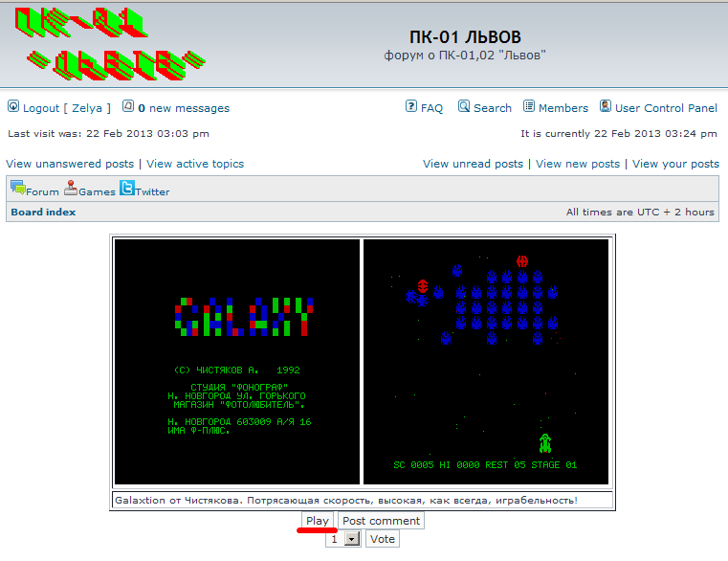Click the User Control Panel avatar icon
The image size is (728, 561).
(605, 106)
